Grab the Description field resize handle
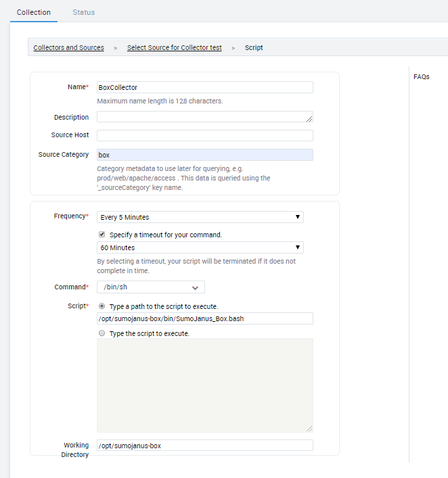448x478 pixels. click(309, 119)
